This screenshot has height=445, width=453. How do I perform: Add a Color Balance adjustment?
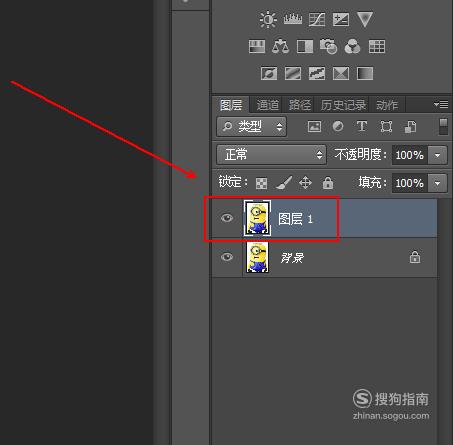[x=280, y=46]
